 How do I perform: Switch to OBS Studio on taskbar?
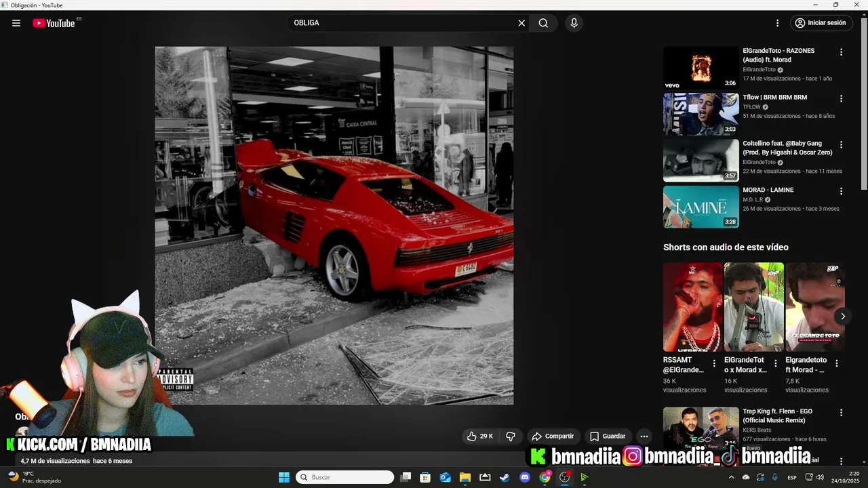pos(564,477)
